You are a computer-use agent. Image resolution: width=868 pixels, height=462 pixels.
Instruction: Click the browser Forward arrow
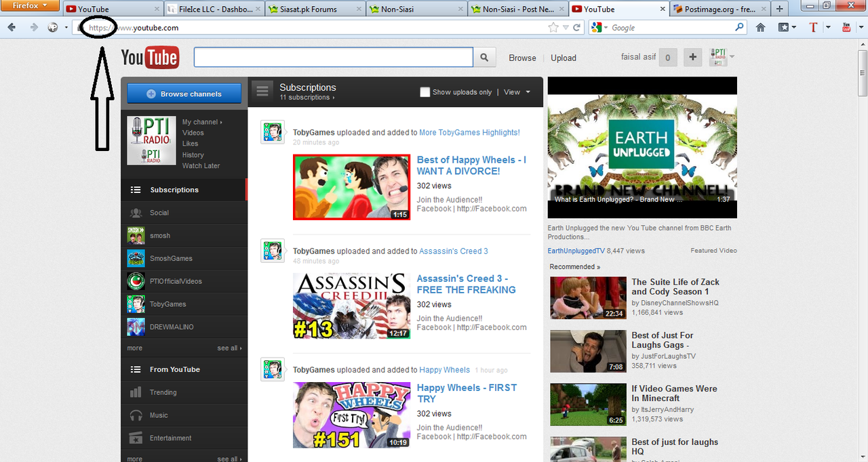click(x=33, y=28)
